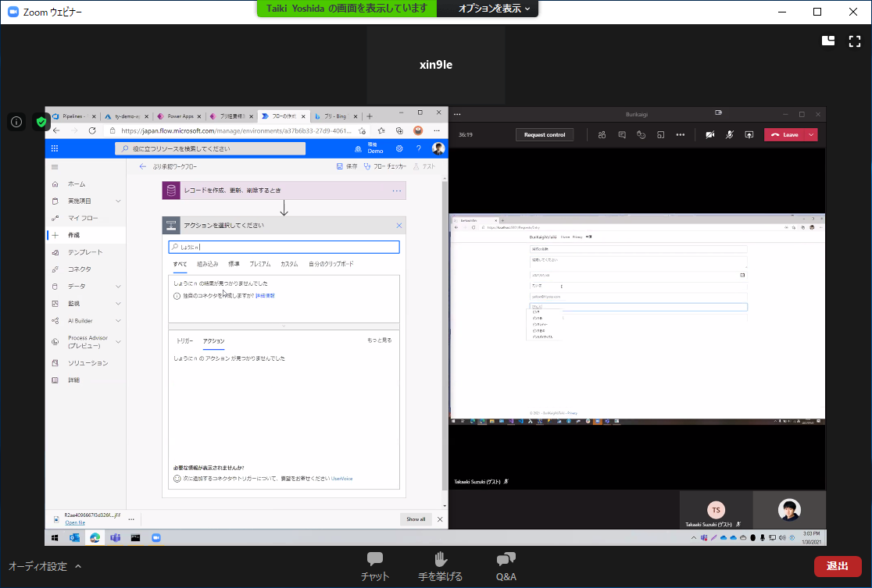Screen dimensions: 872x588
Task: Click the red 退出 leave button
Action: (838, 566)
